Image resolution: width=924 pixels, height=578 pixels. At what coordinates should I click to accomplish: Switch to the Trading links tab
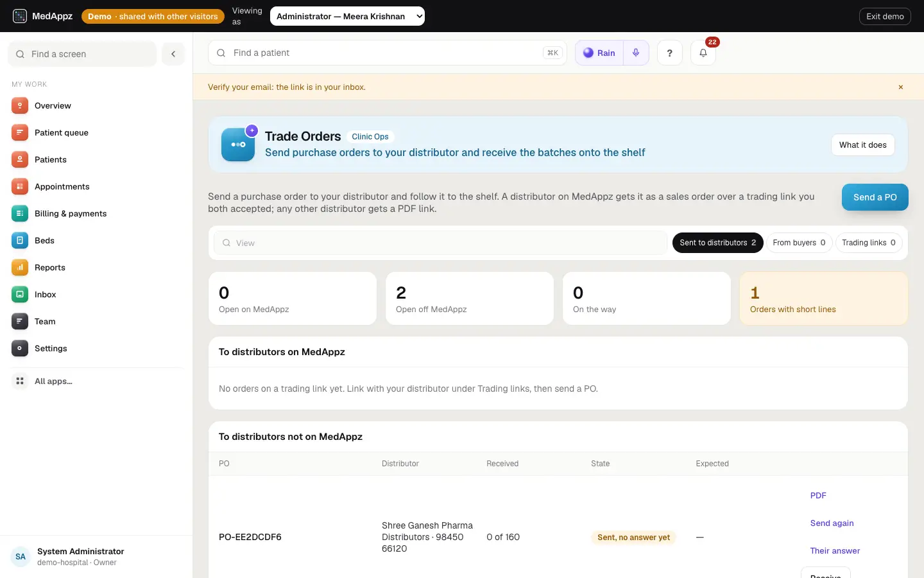coord(869,243)
